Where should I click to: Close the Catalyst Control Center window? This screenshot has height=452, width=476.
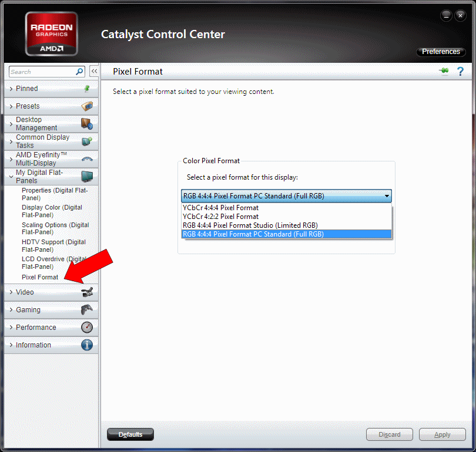(x=460, y=16)
